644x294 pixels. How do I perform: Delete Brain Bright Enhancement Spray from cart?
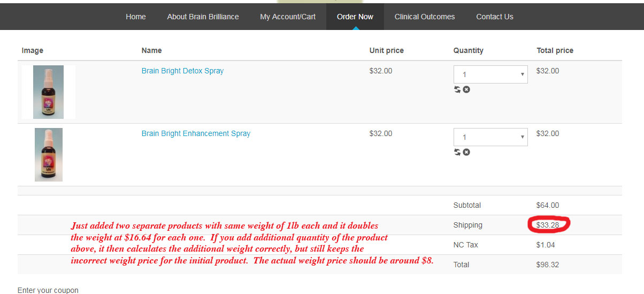(466, 152)
